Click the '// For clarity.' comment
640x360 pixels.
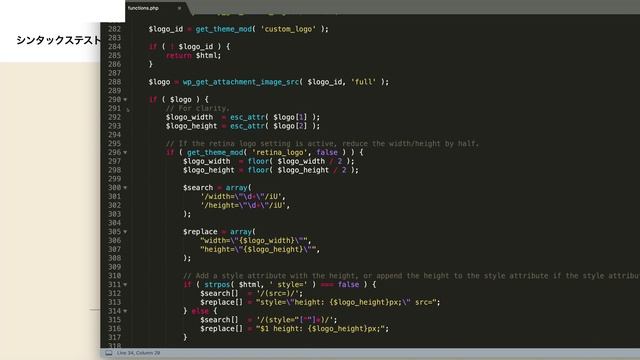coord(198,109)
